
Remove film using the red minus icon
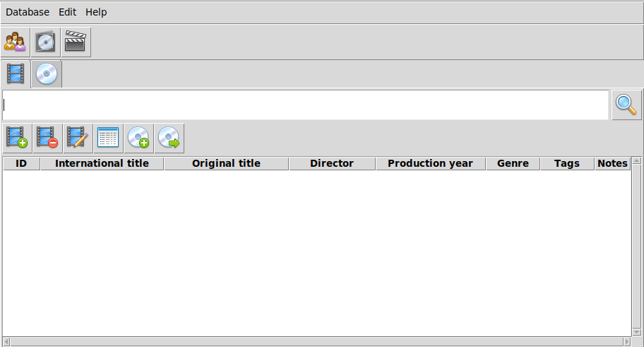47,138
